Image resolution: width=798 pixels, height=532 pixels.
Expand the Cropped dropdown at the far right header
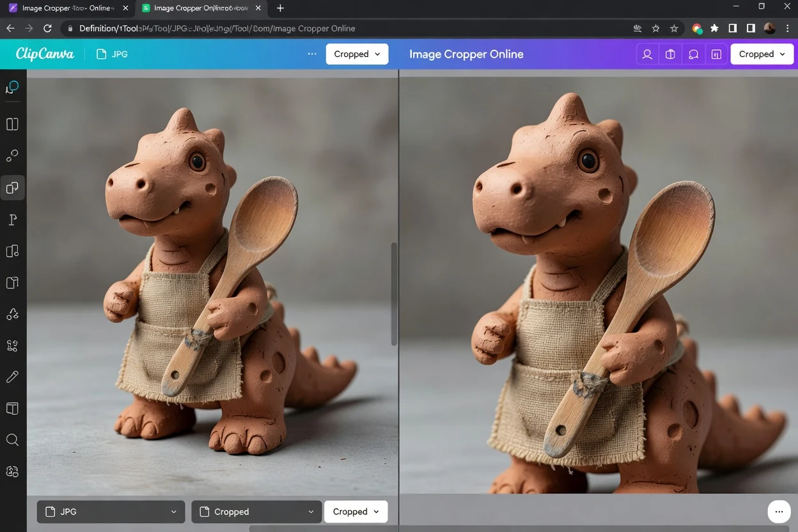(762, 54)
